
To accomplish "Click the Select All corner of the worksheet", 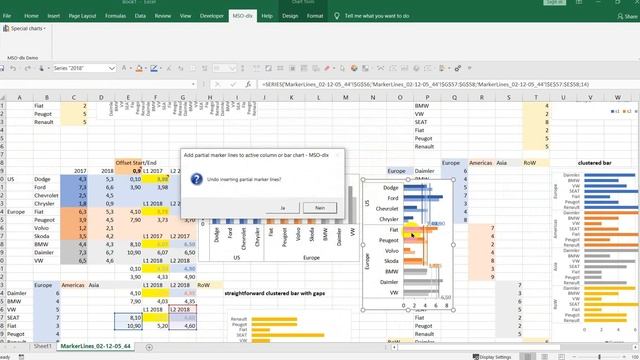I will 2,97.
